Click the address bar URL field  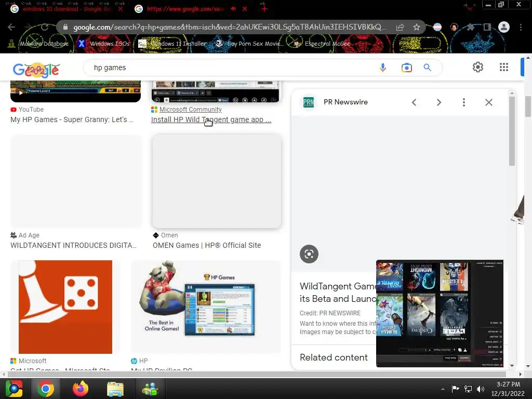click(229, 27)
